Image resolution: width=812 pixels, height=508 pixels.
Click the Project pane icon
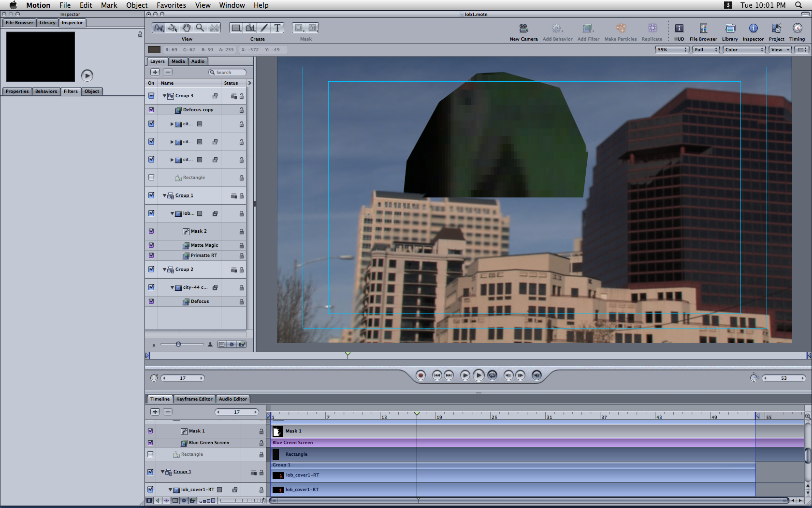pos(776,29)
